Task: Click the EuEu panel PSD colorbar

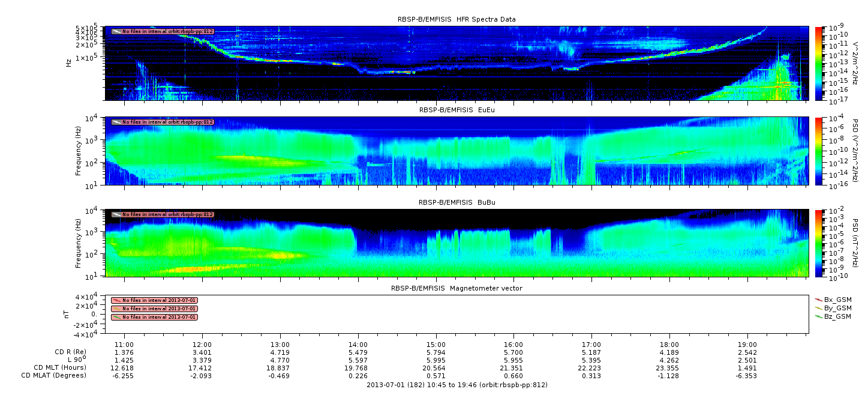Action: (818, 151)
